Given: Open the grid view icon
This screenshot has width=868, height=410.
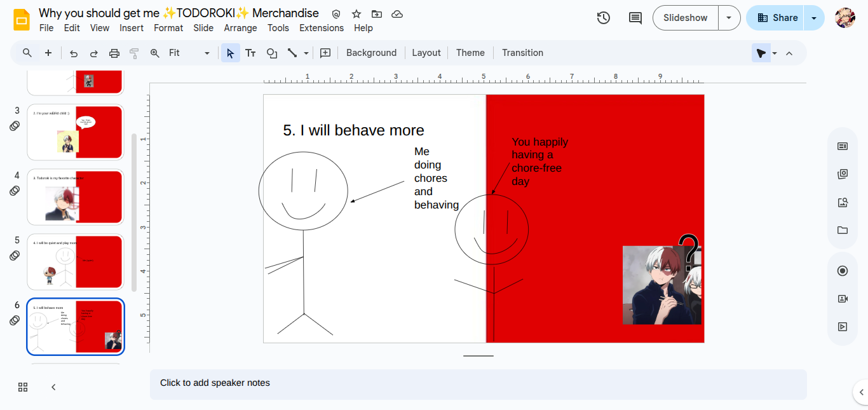Looking at the screenshot, I should 23,387.
